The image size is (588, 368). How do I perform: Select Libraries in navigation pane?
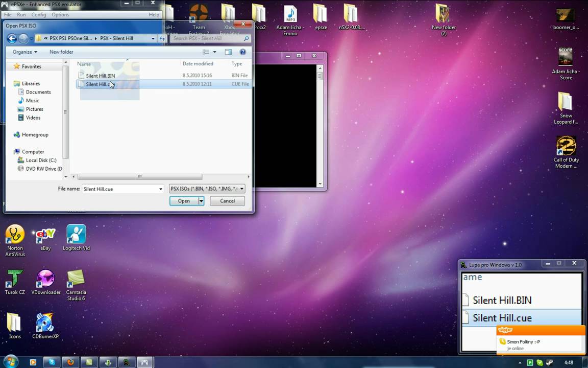tap(31, 83)
